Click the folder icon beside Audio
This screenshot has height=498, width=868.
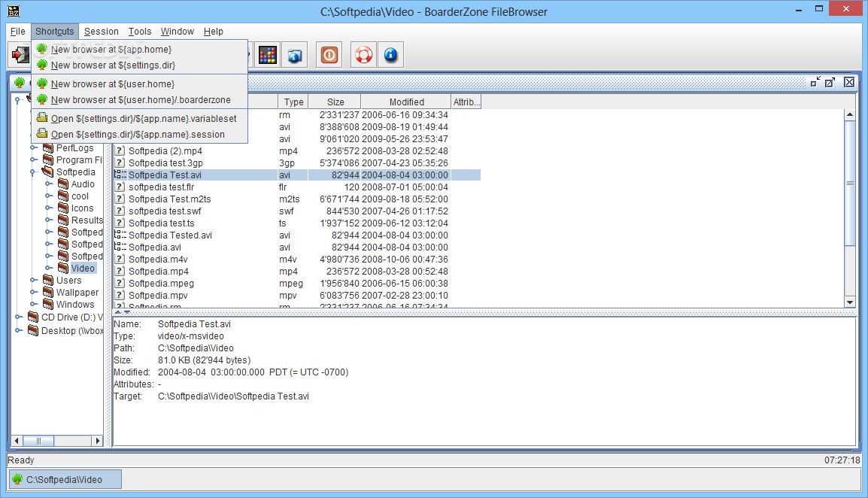click(63, 184)
